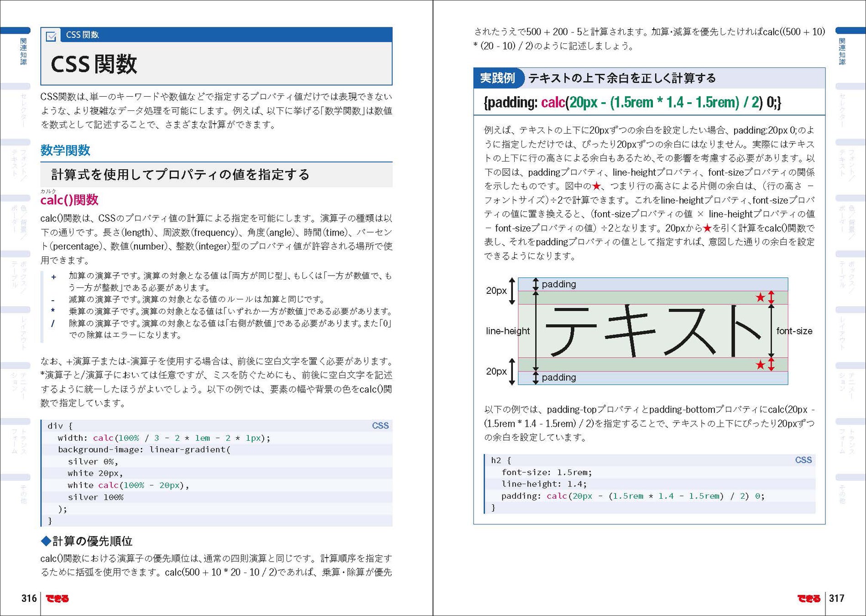Click the diamond bullet before 計算の優先順位
The width and height of the screenshot is (866, 616).
(46, 541)
